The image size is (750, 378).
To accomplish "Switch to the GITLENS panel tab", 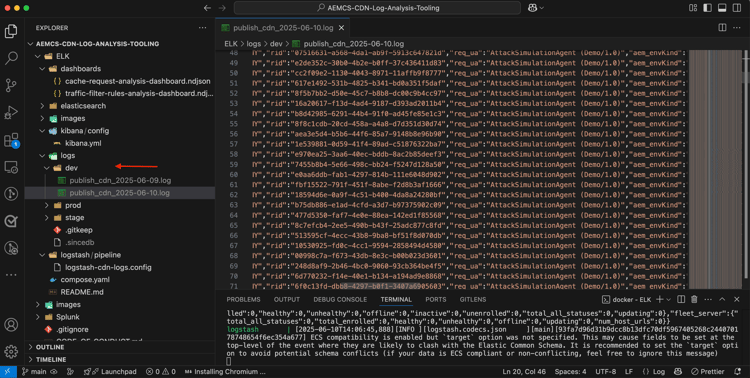I will tap(473, 300).
